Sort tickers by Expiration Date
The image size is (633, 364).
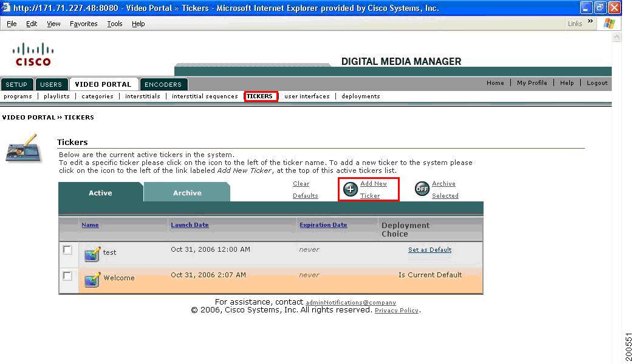tap(323, 225)
